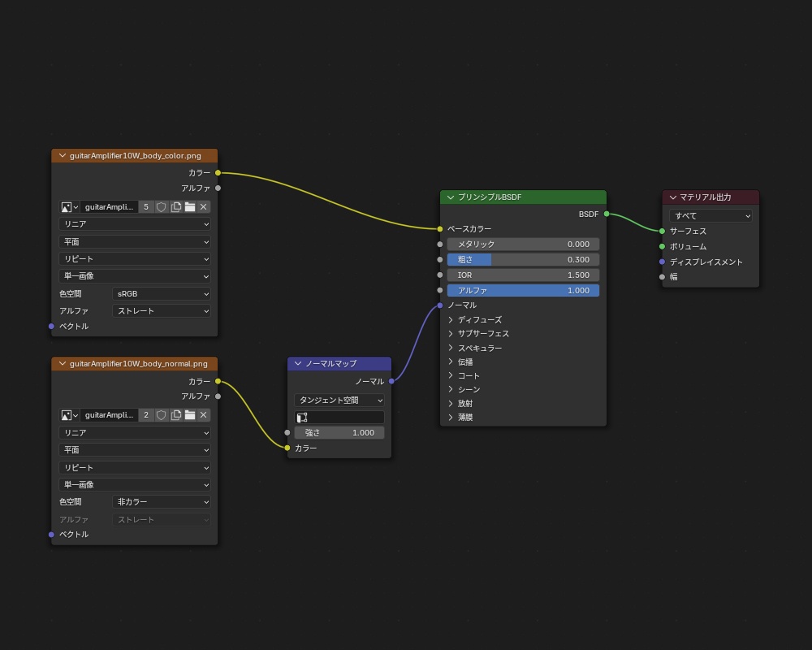The height and width of the screenshot is (650, 812).
Task: Click 粗さ slider in BSDF node
Action: pos(523,260)
